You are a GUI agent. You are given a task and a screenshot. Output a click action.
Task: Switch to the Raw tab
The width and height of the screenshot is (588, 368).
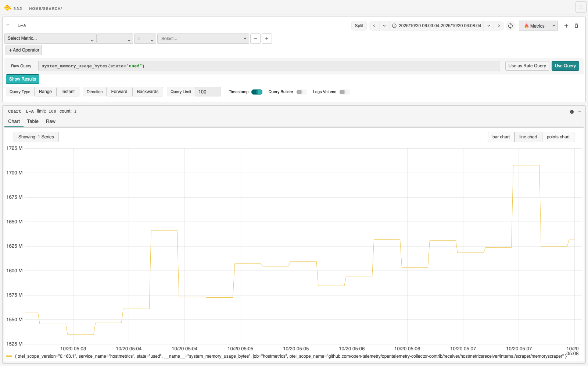tap(51, 121)
